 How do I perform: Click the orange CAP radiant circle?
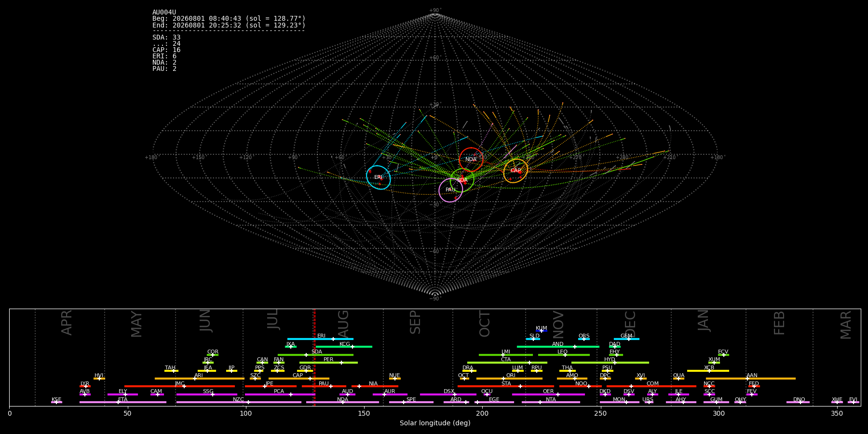(x=515, y=171)
